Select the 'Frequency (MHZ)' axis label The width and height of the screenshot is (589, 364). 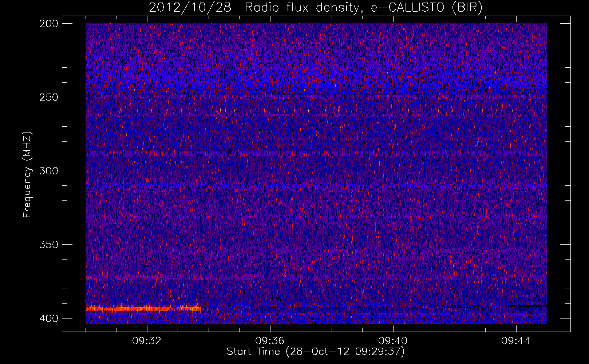[27, 174]
